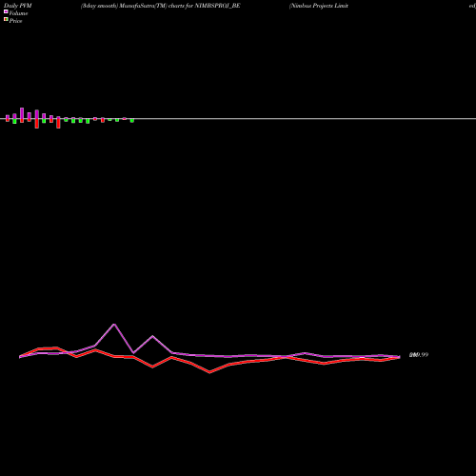
Task: Click the Nimbus Projects Limit company name text
Action: pos(319,6)
